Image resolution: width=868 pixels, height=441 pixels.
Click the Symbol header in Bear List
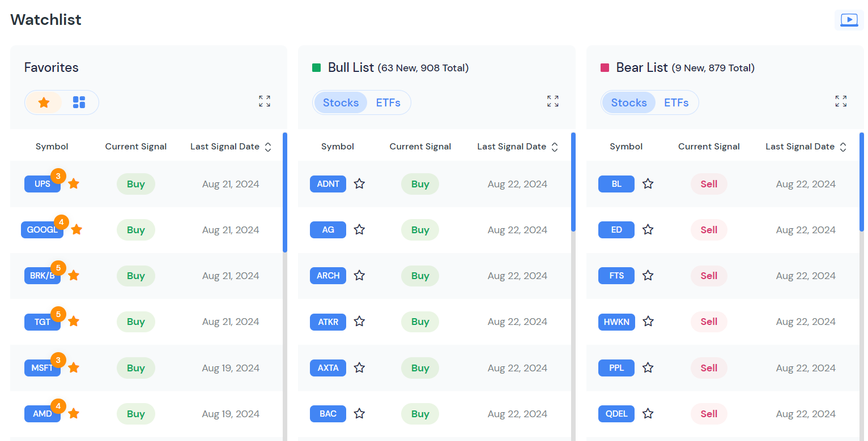tap(626, 147)
